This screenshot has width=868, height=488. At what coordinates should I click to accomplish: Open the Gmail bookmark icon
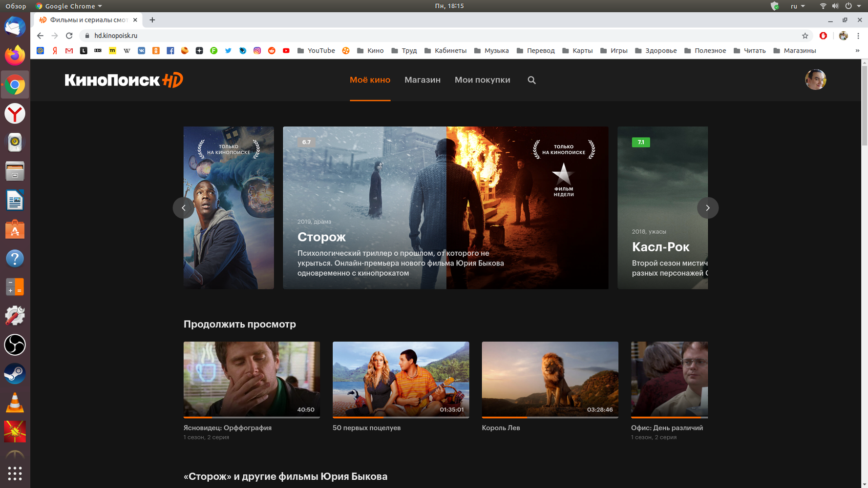pos(69,51)
